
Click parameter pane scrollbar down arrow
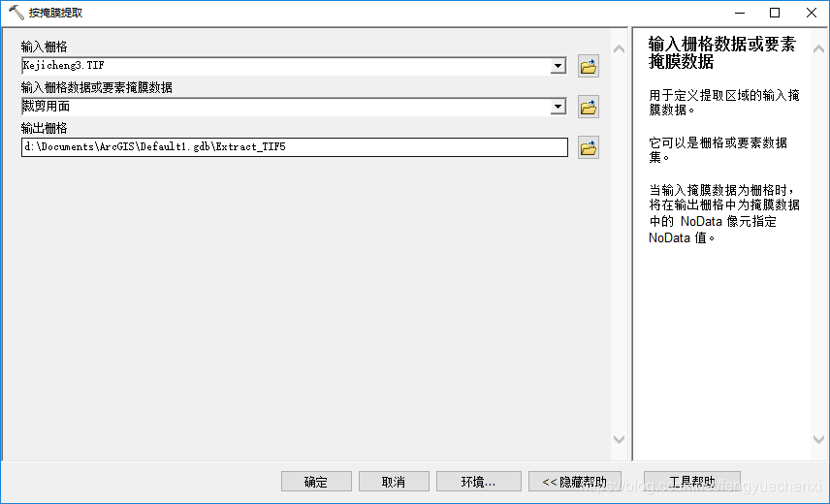[619, 439]
